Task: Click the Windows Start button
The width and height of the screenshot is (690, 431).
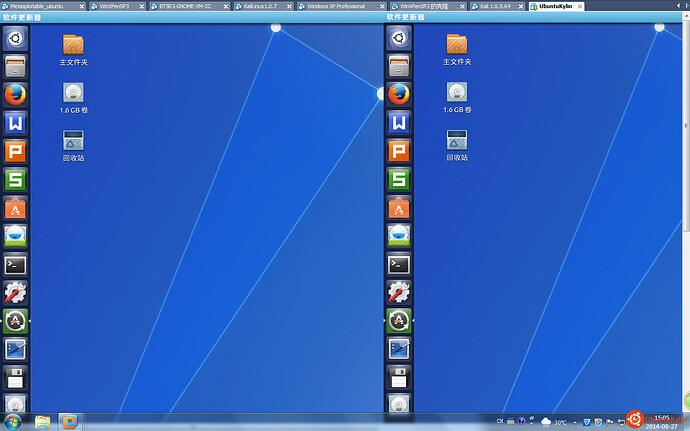Action: (x=14, y=421)
